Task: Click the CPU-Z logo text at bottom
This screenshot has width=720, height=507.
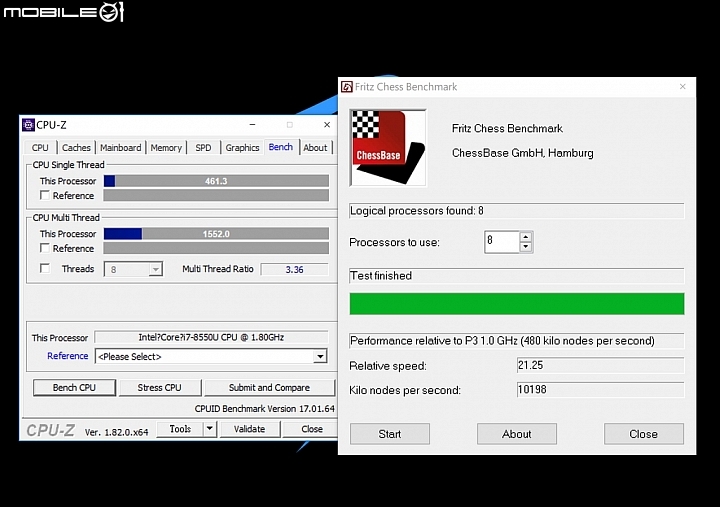Action: (x=50, y=430)
